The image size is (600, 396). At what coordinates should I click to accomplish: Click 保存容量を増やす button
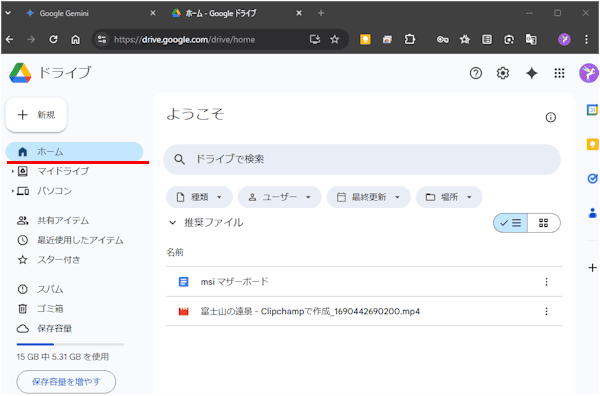coord(66,381)
